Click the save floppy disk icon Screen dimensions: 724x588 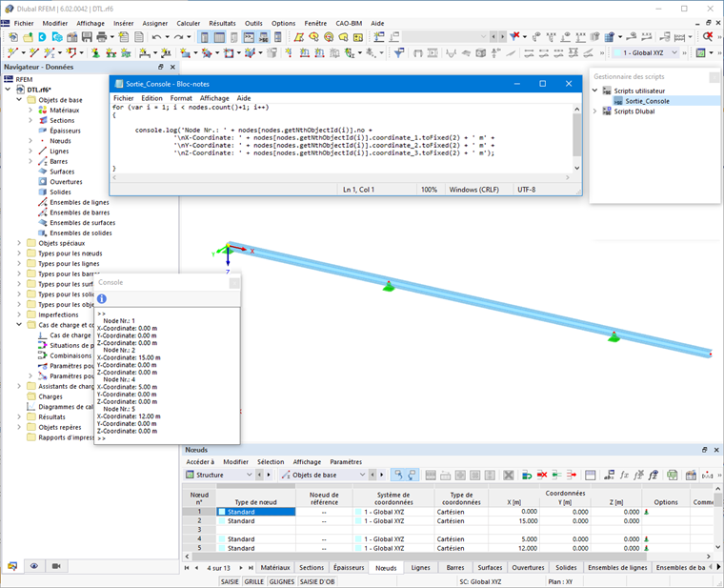[87, 37]
